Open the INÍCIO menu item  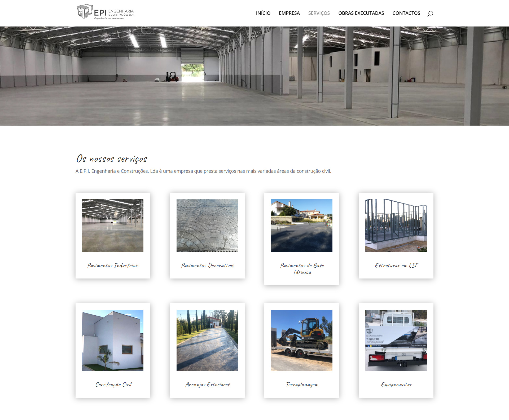click(263, 13)
